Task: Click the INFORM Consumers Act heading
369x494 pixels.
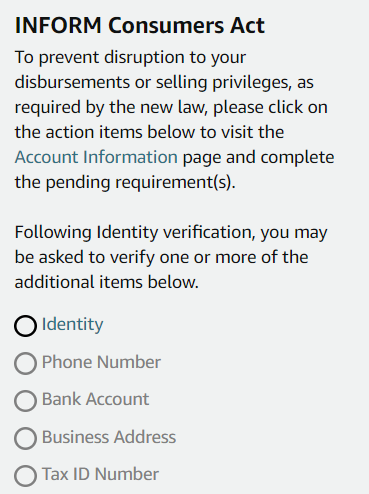Action: [x=140, y=25]
